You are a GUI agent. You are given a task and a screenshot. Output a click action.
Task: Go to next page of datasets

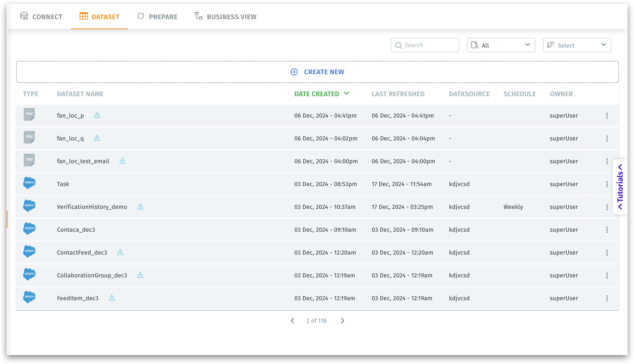click(x=343, y=321)
